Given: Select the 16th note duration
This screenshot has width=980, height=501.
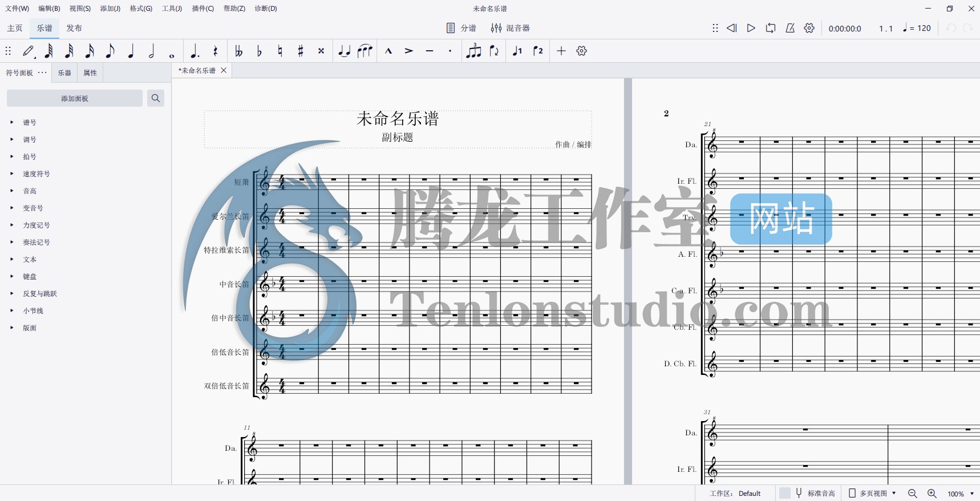Looking at the screenshot, I should pos(90,51).
